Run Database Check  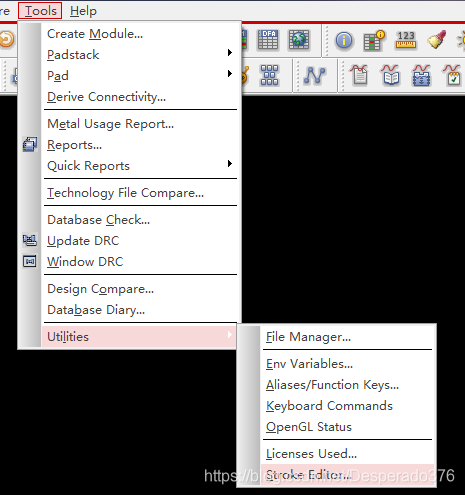click(x=140, y=220)
